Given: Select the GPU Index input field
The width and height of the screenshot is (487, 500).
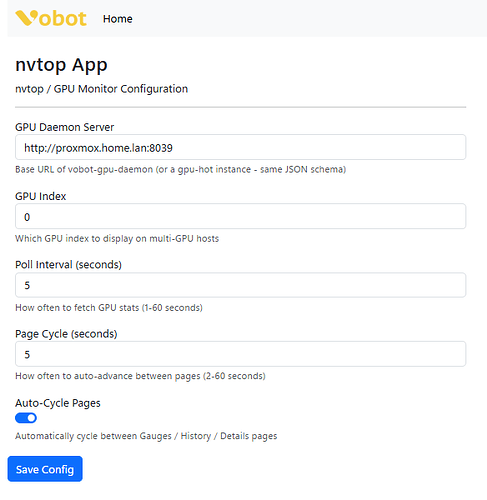Looking at the screenshot, I should (240, 216).
